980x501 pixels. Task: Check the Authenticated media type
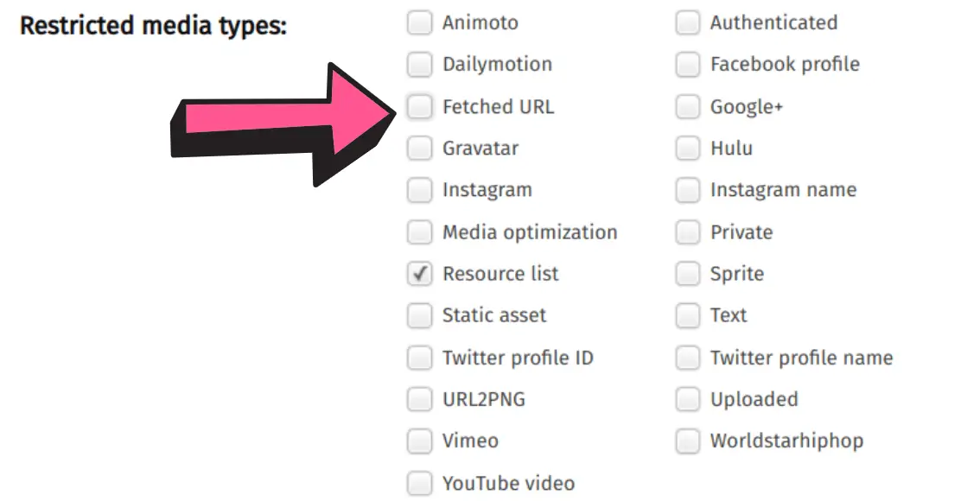[688, 22]
